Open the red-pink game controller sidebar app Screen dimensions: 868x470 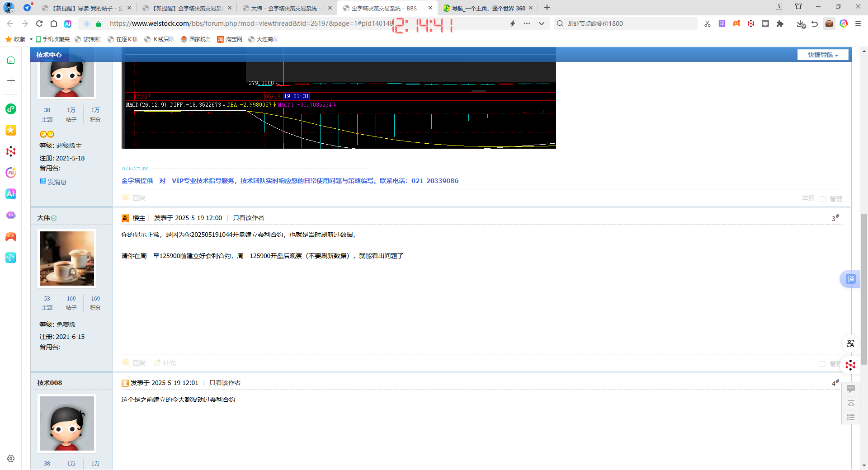(x=11, y=236)
